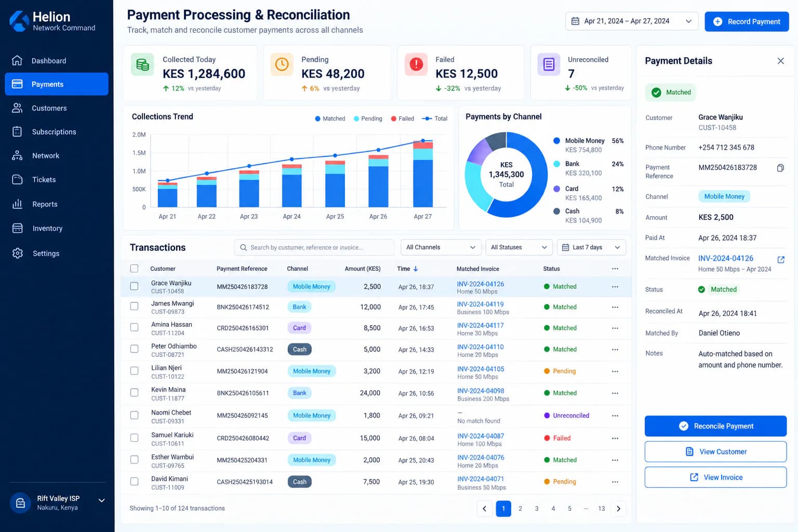Open invoice INV-2024-04119 link
798x532 pixels.
pyautogui.click(x=480, y=304)
